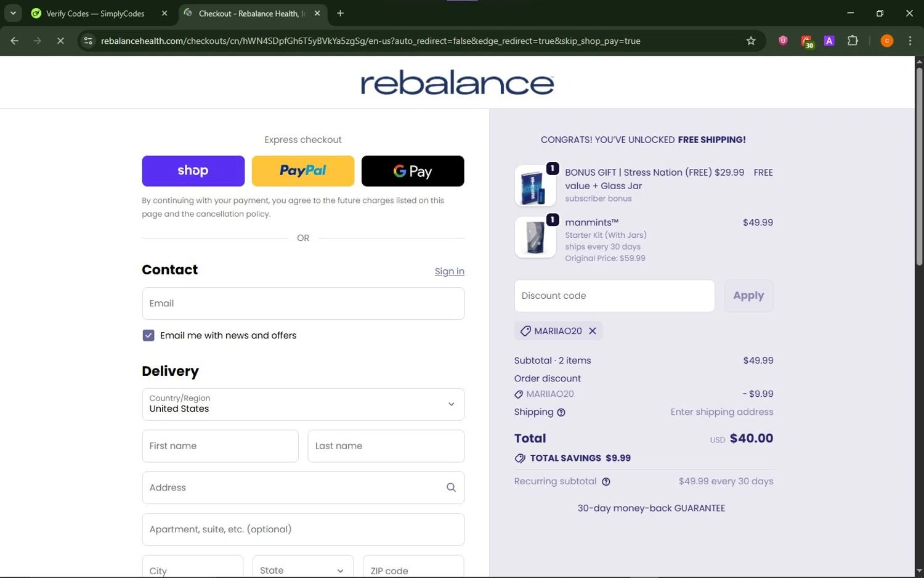Open the State dropdown
The width and height of the screenshot is (924, 578).
[302, 566]
